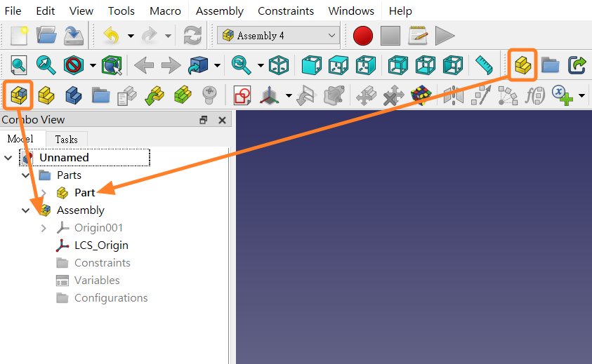
Task: Go back with the left navigation arrow
Action: tap(144, 65)
